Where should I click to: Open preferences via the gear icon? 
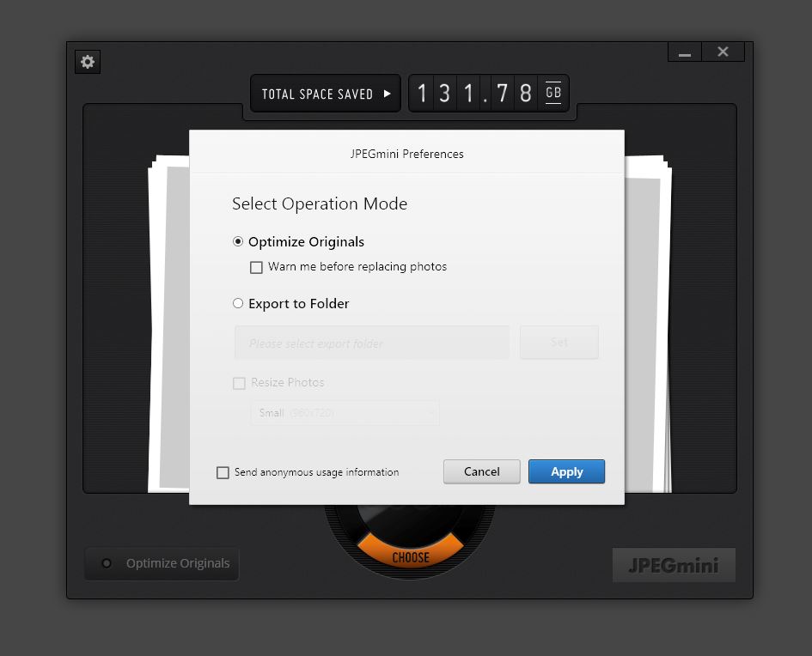point(88,62)
